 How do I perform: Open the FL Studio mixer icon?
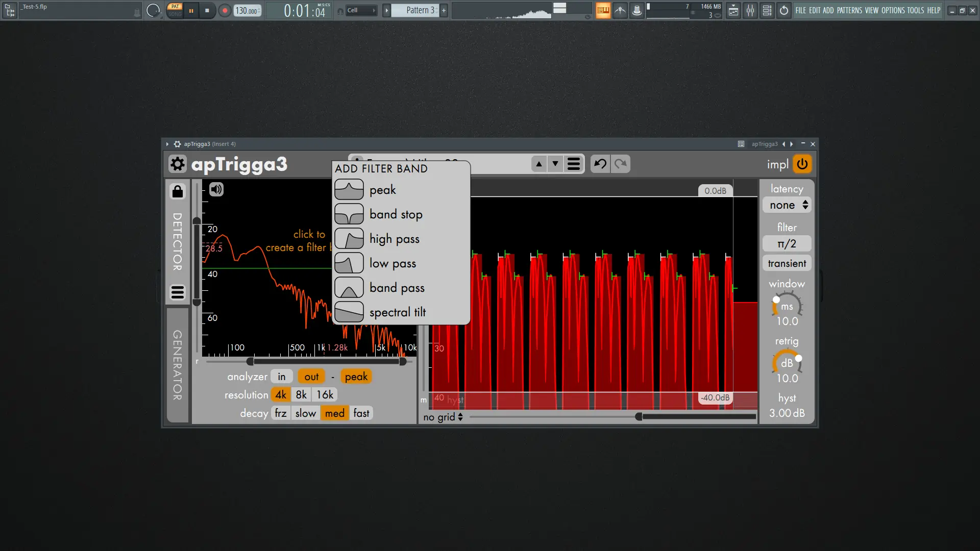750,10
